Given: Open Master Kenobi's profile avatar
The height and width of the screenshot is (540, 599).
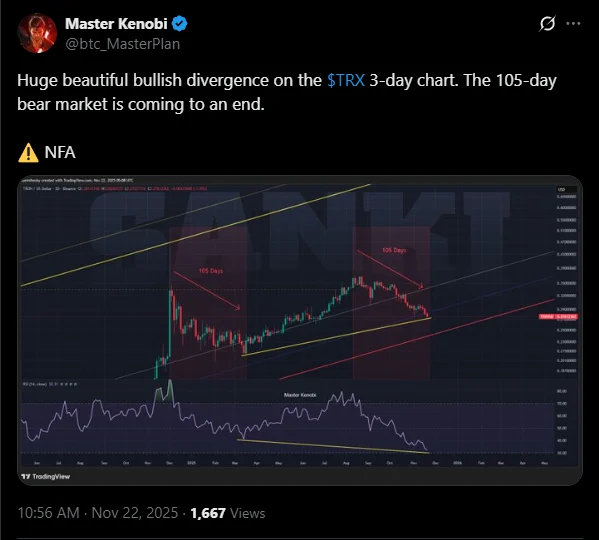Looking at the screenshot, I should pyautogui.click(x=37, y=33).
